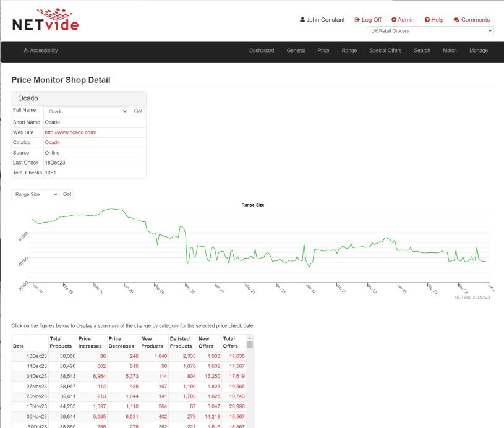Click Total Offers 17,635 for 18Dec23
504x428 pixels.
237,356
